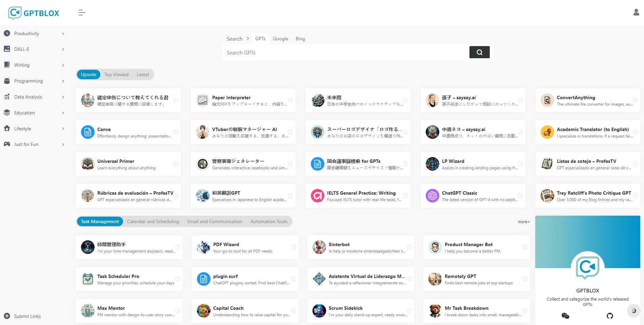Expand the Education category chevron

point(63,113)
